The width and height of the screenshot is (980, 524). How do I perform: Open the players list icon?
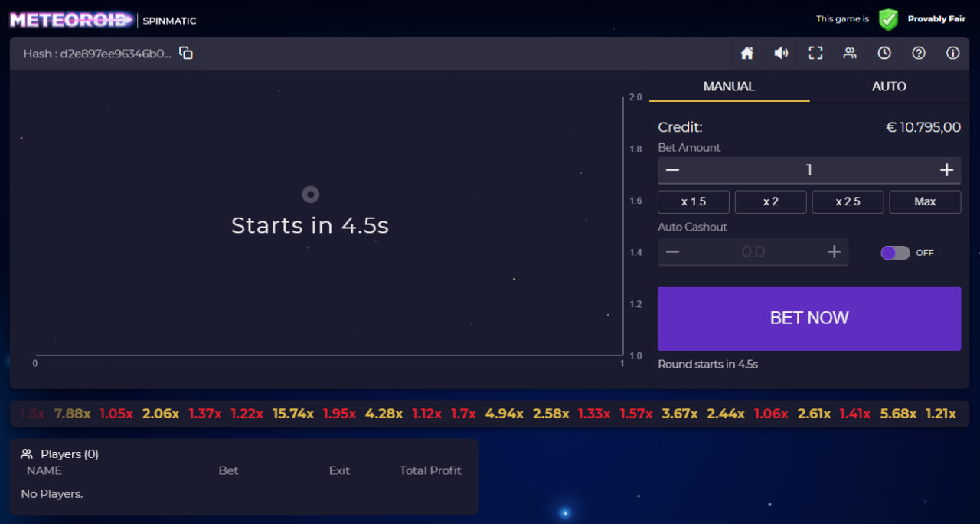(850, 54)
